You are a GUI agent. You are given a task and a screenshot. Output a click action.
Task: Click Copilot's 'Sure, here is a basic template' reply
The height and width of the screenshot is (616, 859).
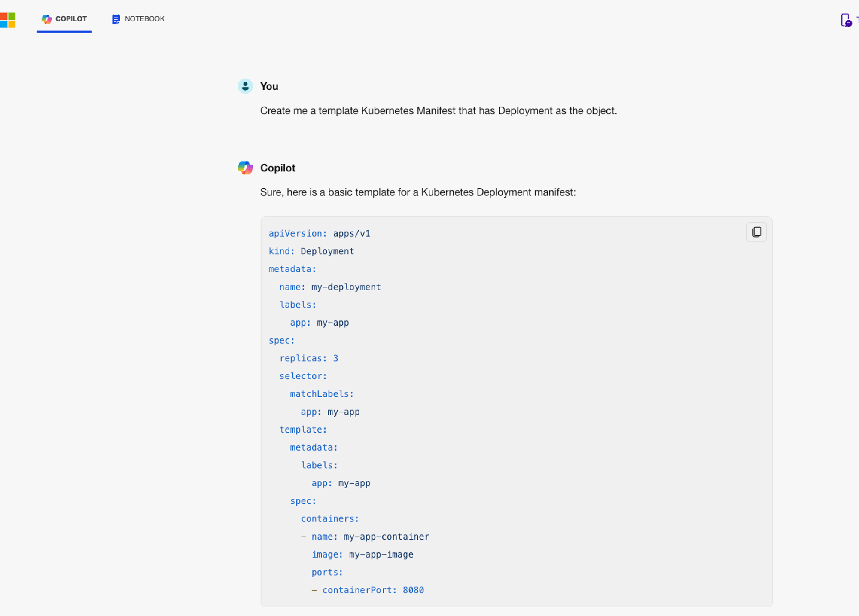pos(417,192)
